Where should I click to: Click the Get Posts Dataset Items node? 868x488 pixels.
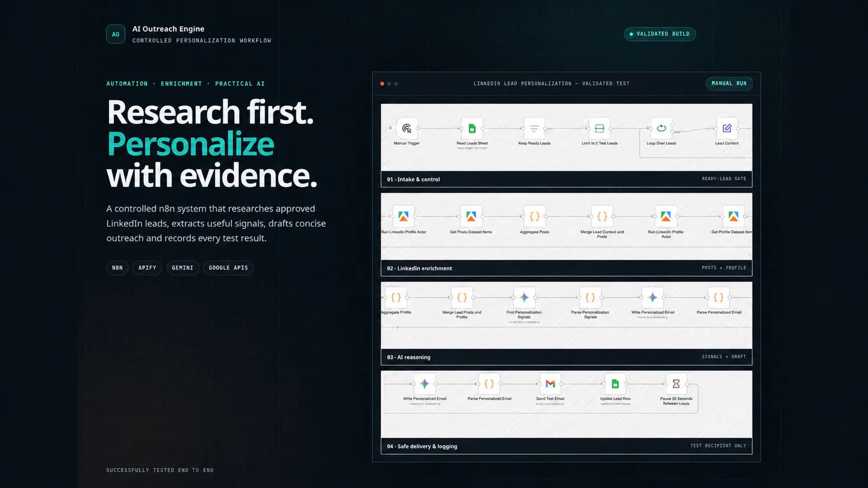point(471,216)
